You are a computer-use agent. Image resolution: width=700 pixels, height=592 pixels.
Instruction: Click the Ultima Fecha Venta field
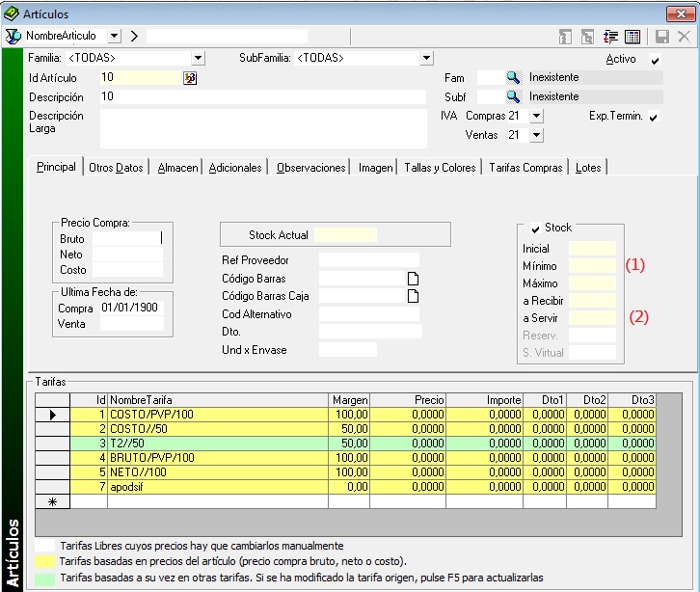pos(132,324)
